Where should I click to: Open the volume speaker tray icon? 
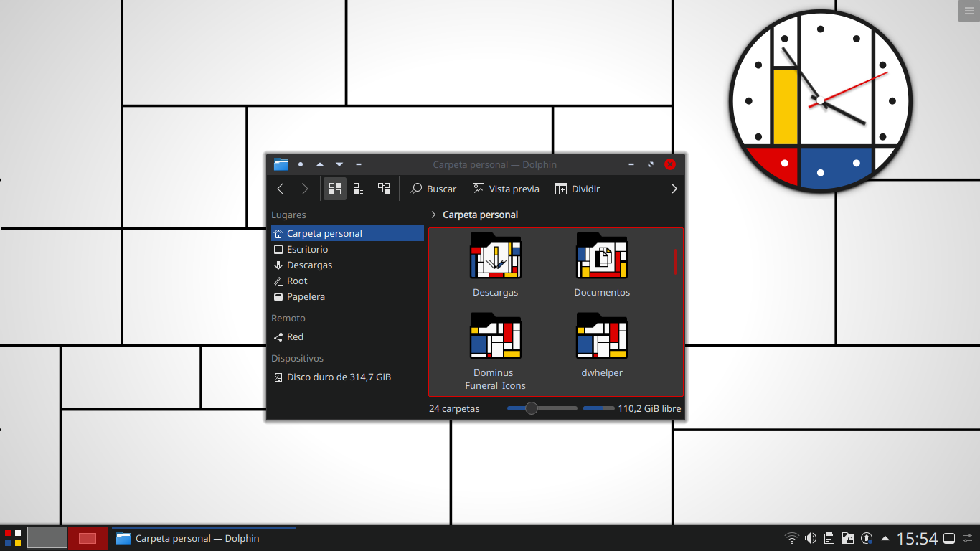coord(811,538)
